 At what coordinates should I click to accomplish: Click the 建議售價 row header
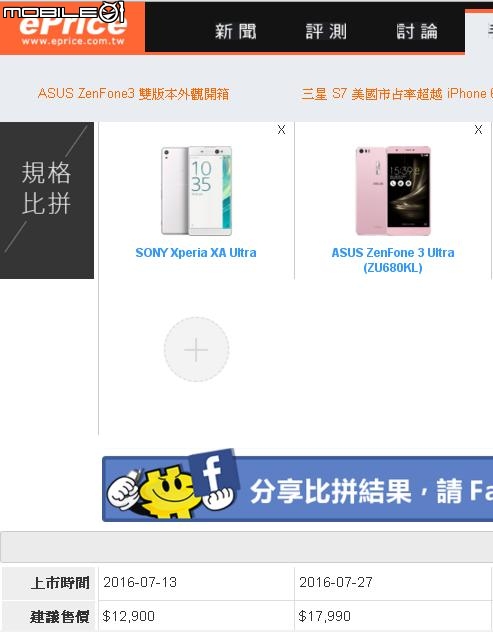49,616
